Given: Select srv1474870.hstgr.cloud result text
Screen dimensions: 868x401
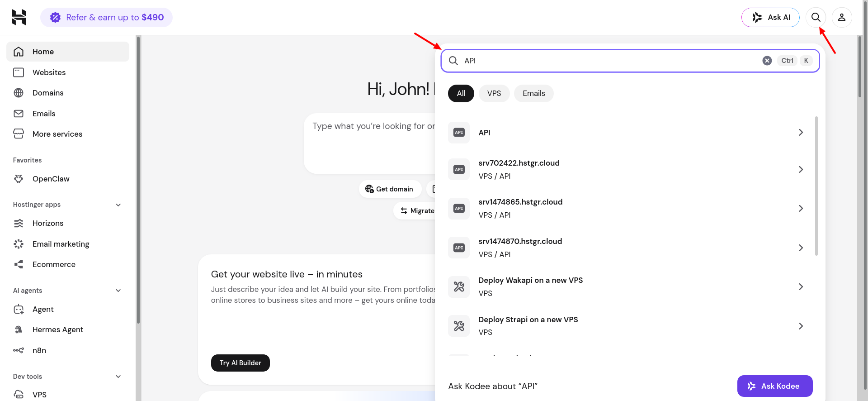Looking at the screenshot, I should tap(520, 241).
